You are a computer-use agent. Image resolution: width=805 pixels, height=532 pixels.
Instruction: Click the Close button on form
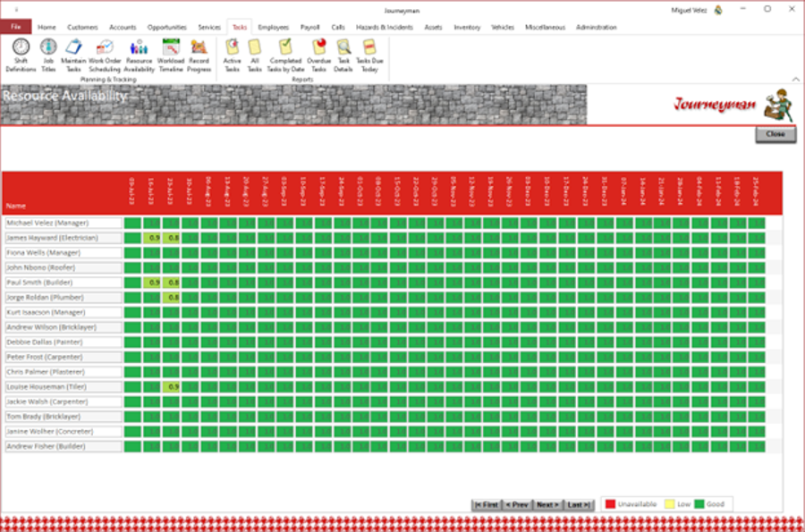[x=775, y=134]
